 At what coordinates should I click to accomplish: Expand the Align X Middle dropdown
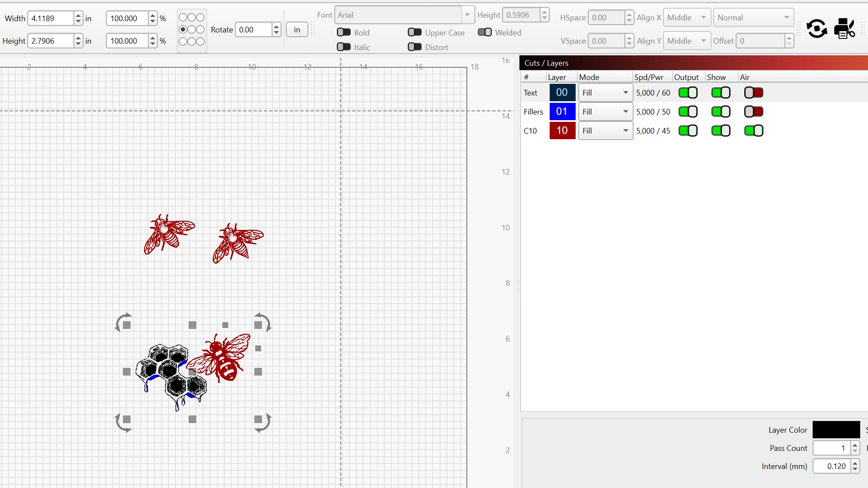coord(687,18)
